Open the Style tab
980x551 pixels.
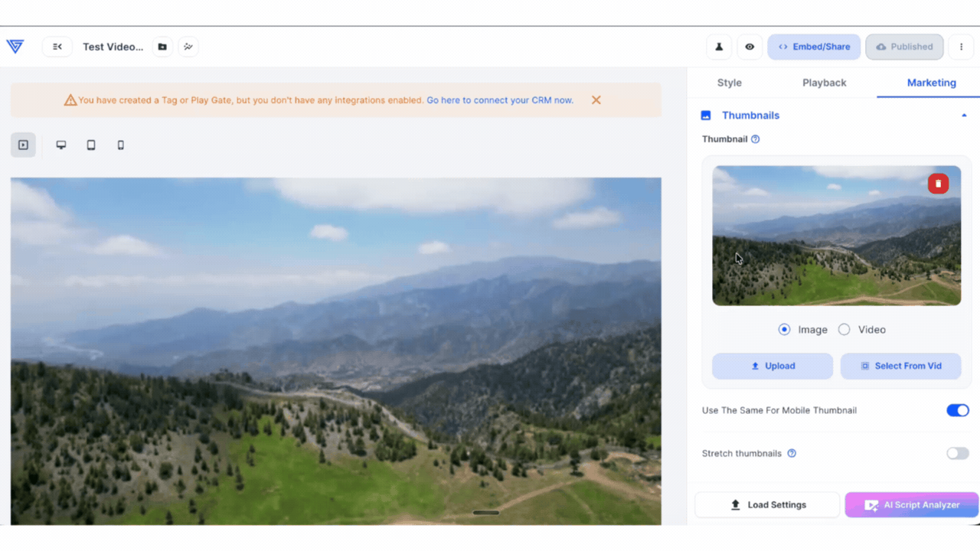click(x=729, y=83)
